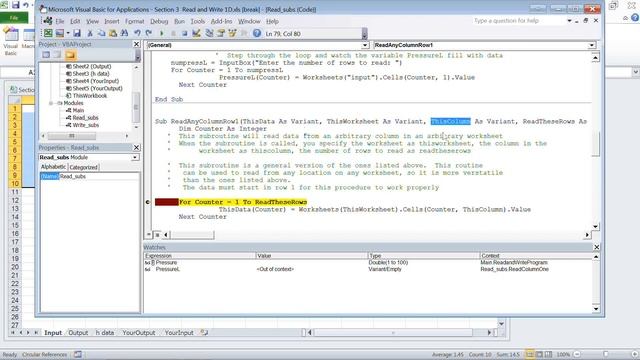Click the Excel macro record icon in the status bar
The height and width of the screenshot is (360, 640).
(x=78, y=354)
